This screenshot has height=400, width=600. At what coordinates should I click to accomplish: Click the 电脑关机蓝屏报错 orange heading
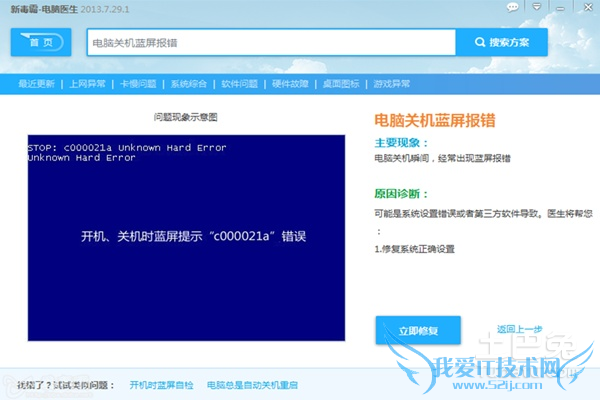435,120
